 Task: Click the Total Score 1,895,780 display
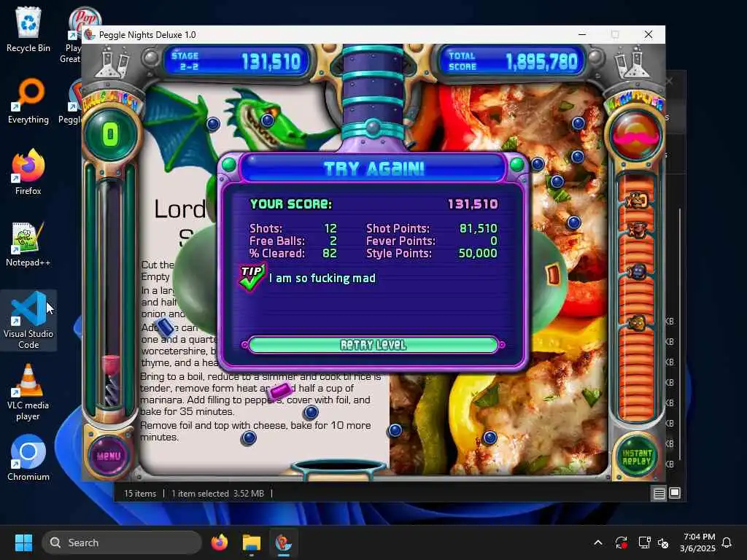pyautogui.click(x=512, y=61)
